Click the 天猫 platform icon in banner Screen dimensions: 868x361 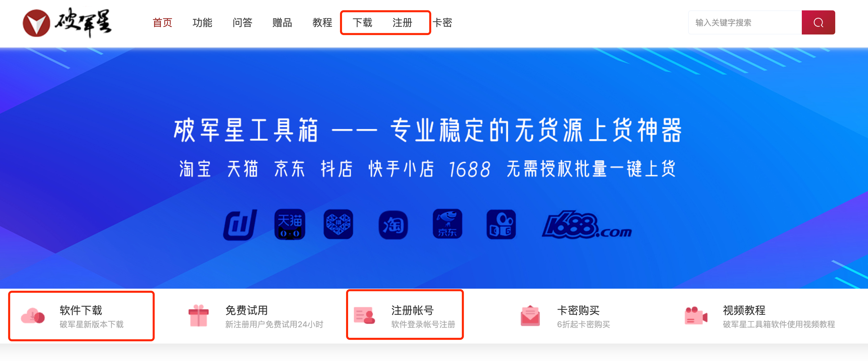click(x=290, y=224)
